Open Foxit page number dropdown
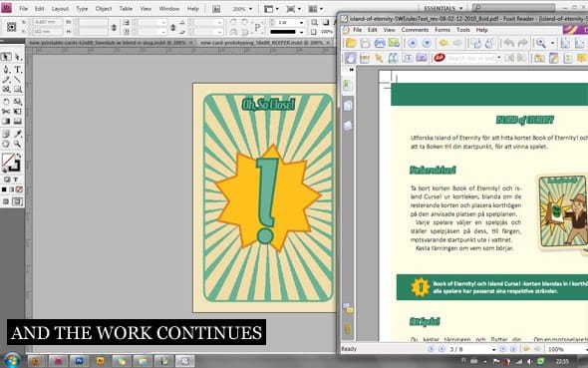Screen dimensions: 588x368 point(493,350)
